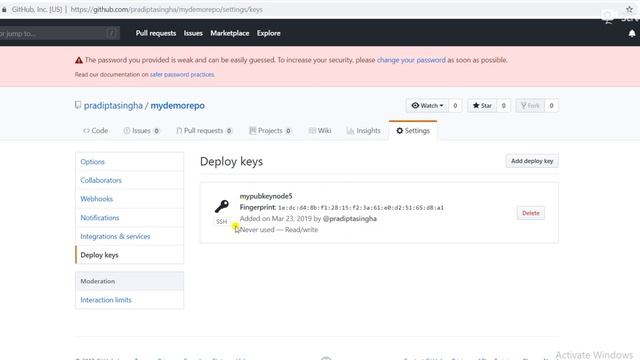Click the Watch count of 0
This screenshot has width=640, height=360.
tap(455, 106)
